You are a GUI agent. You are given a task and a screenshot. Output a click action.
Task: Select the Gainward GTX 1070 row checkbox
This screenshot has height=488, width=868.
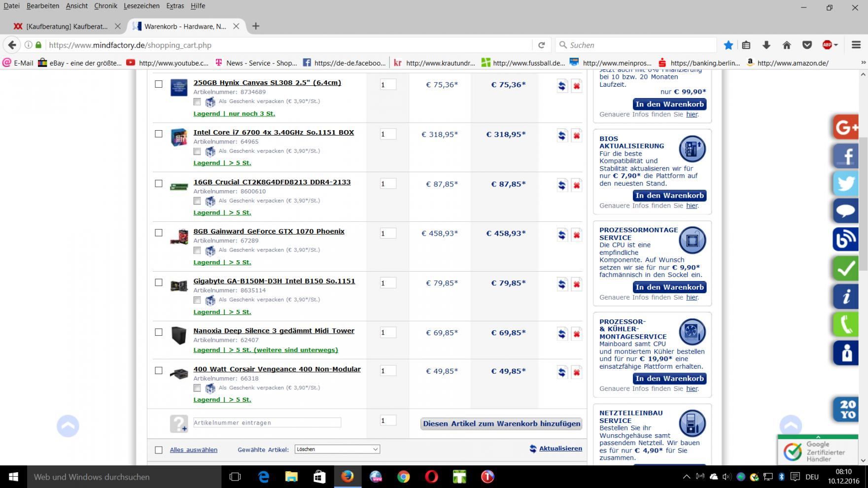click(x=159, y=233)
